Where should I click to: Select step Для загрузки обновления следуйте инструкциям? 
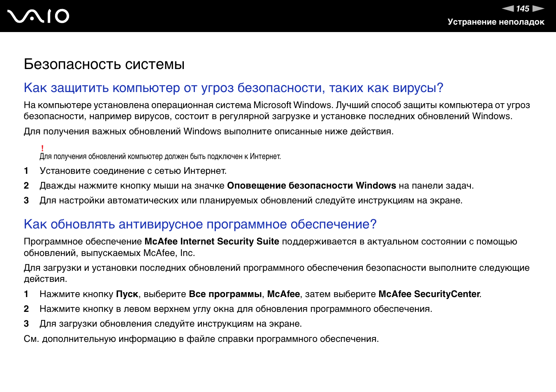click(x=171, y=324)
